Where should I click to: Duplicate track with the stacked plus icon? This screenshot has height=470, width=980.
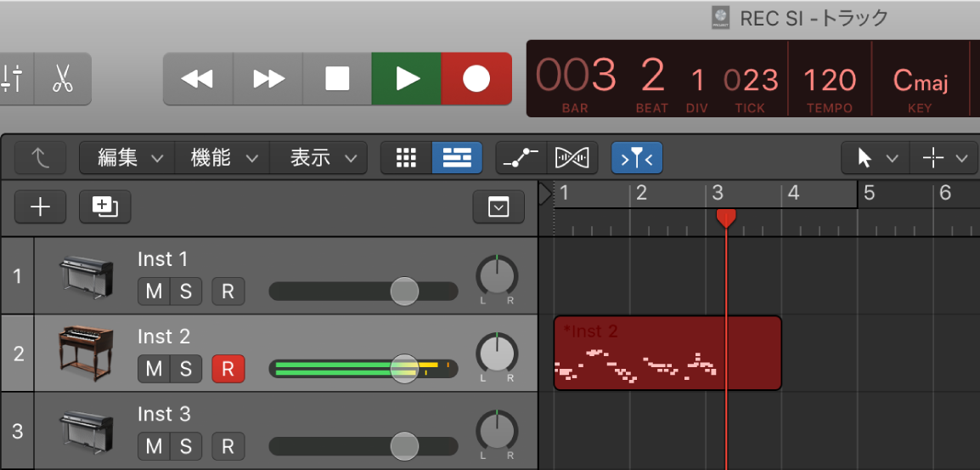pyautogui.click(x=105, y=207)
